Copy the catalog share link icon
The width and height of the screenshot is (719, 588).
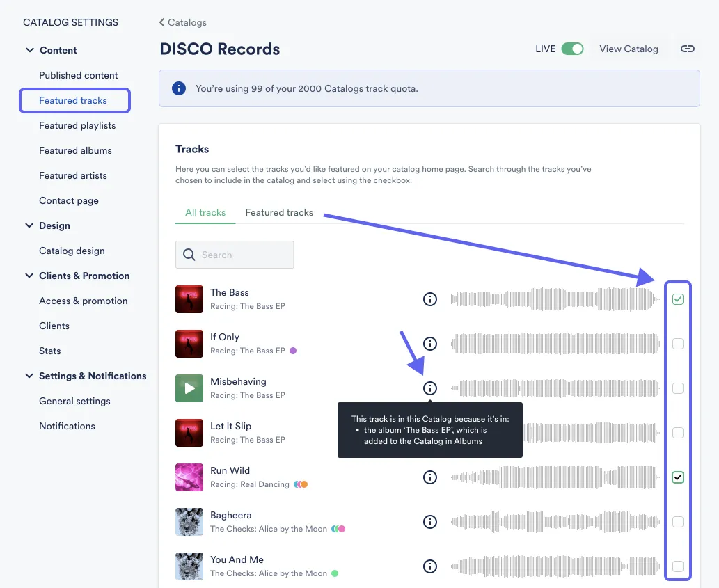tap(688, 49)
